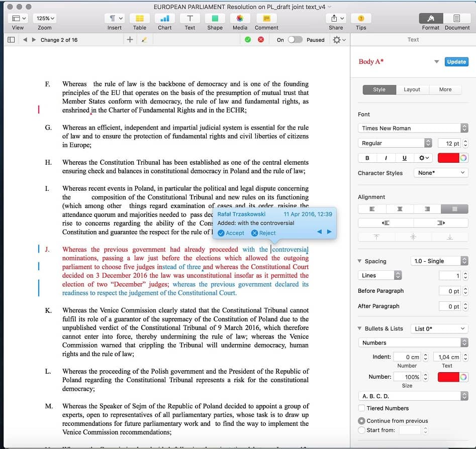The height and width of the screenshot is (449, 476).
Task: Accept change with green checkmark icon
Action: pos(248,40)
